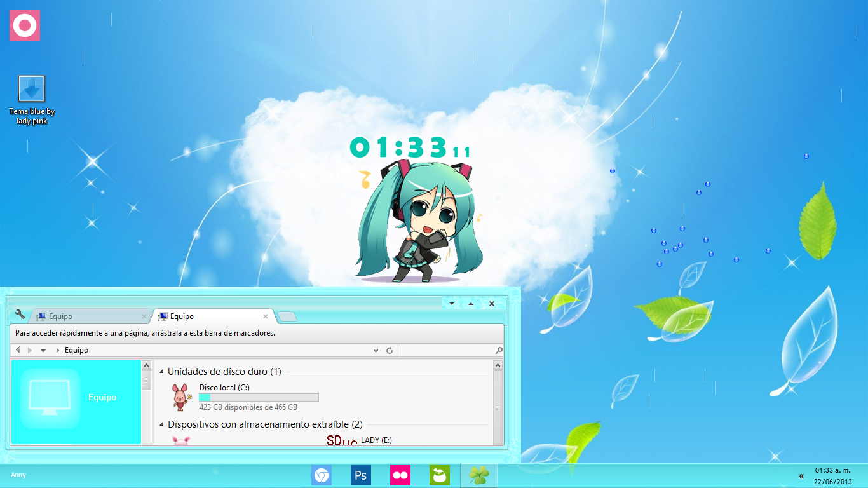Switch to the first Equipo tab

point(90,316)
